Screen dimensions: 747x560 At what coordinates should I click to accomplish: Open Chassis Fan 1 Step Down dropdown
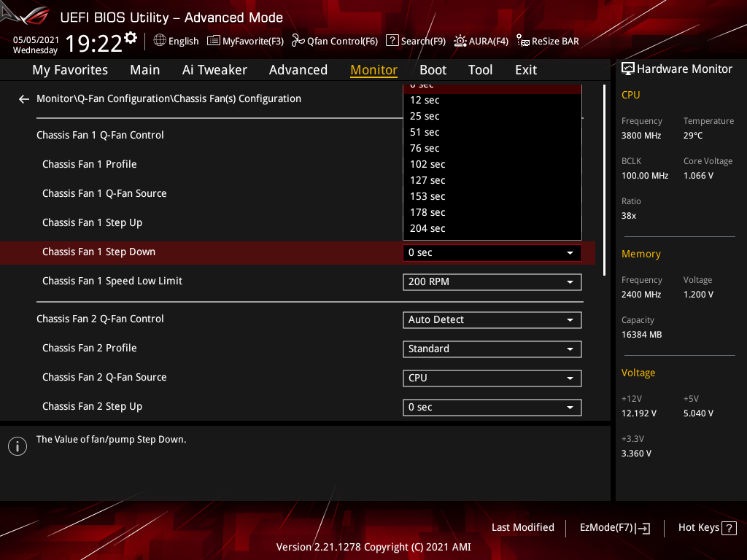tap(492, 253)
